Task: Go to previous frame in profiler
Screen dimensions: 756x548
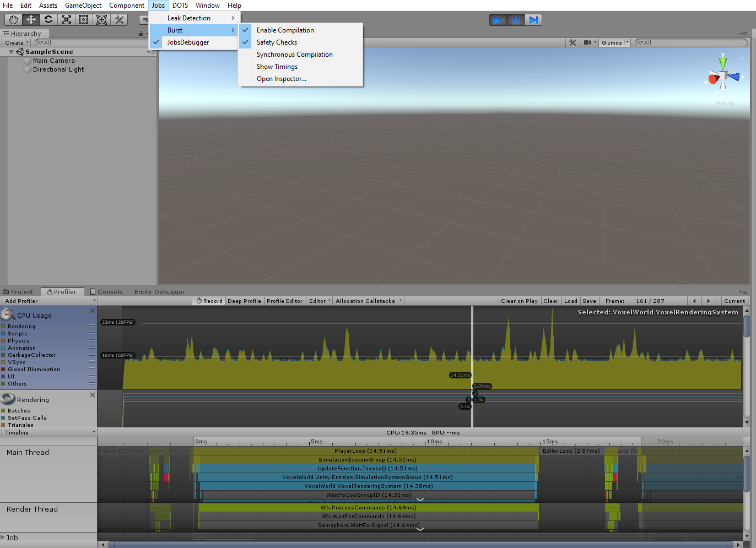Action: point(694,301)
